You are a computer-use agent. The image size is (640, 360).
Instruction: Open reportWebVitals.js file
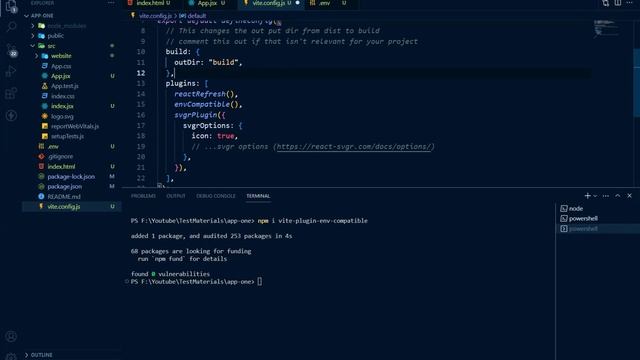75,127
